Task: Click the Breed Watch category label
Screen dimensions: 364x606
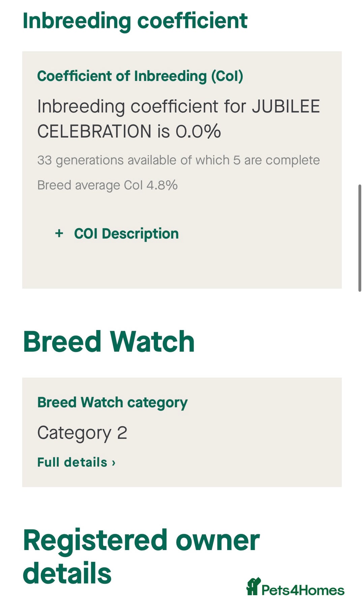Action: (x=113, y=403)
